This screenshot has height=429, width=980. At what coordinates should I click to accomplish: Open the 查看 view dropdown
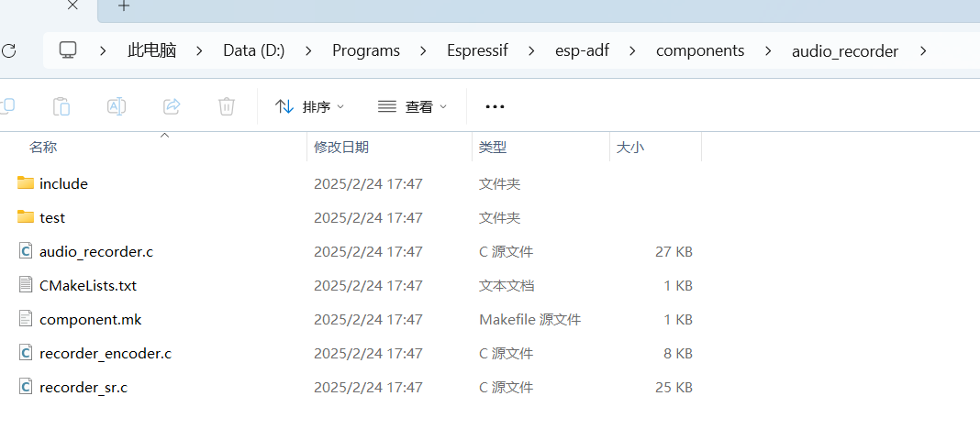click(x=413, y=106)
